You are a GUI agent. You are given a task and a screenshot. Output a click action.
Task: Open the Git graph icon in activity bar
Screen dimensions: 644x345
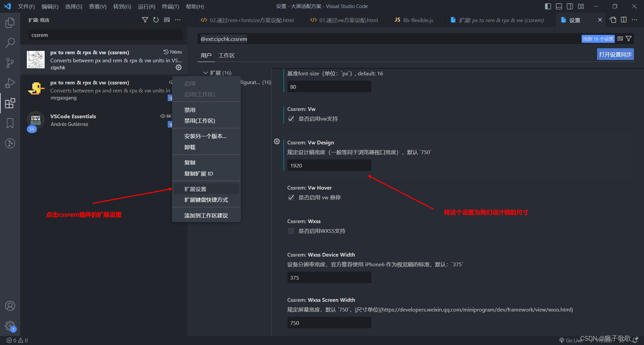click(x=10, y=143)
